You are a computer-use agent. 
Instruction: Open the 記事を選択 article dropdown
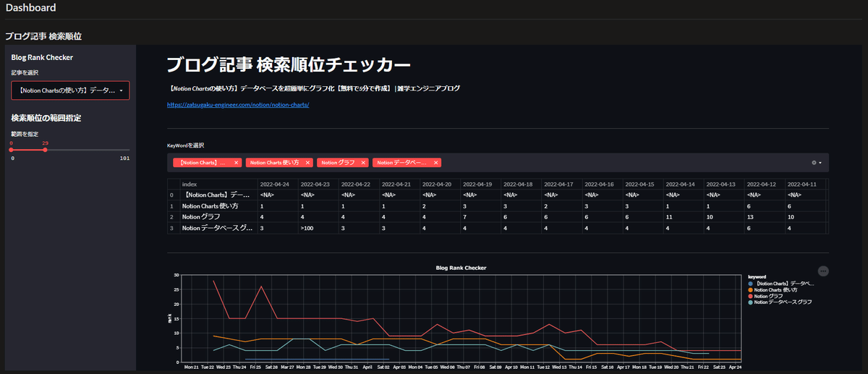[70, 90]
